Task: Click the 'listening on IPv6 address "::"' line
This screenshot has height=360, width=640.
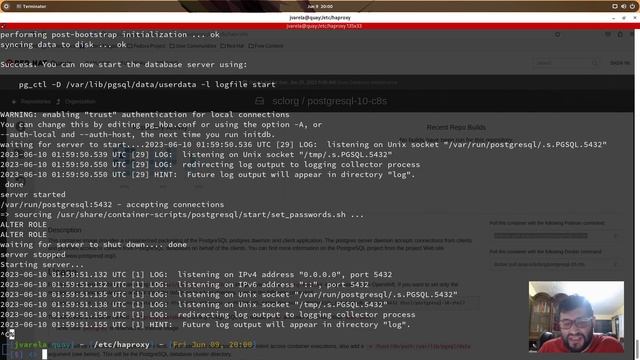Action: pos(184,284)
